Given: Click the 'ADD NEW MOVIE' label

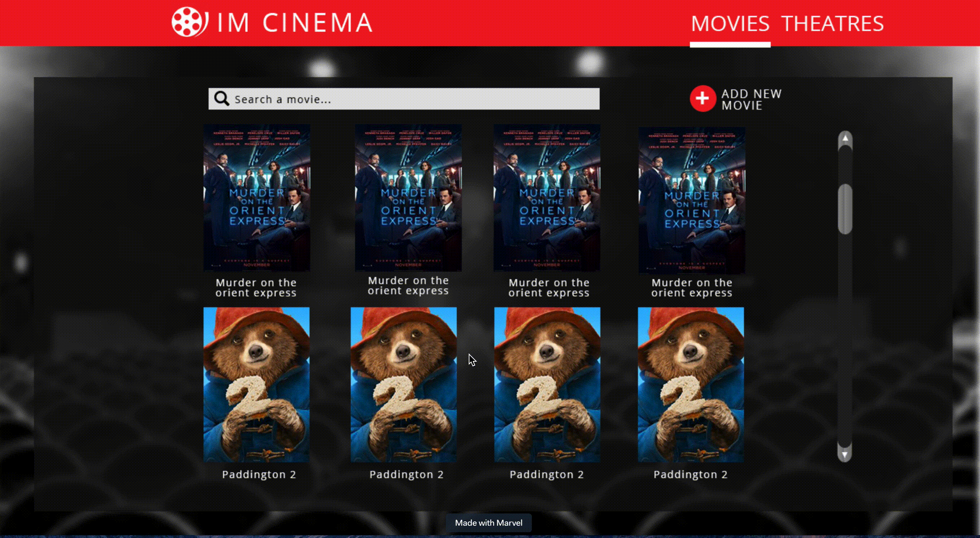Looking at the screenshot, I should point(751,99).
